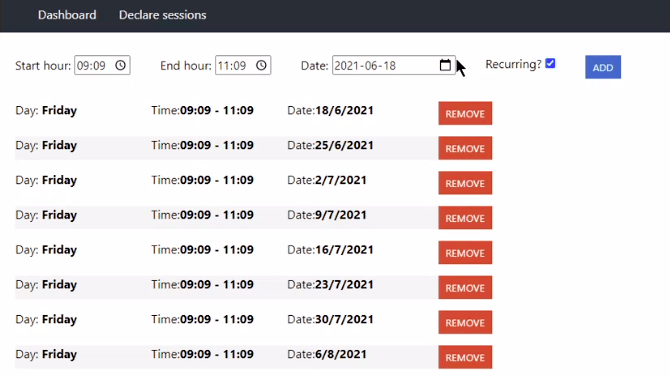Open the calendar picker icon in Date field
This screenshot has width=670, height=377.
click(445, 65)
